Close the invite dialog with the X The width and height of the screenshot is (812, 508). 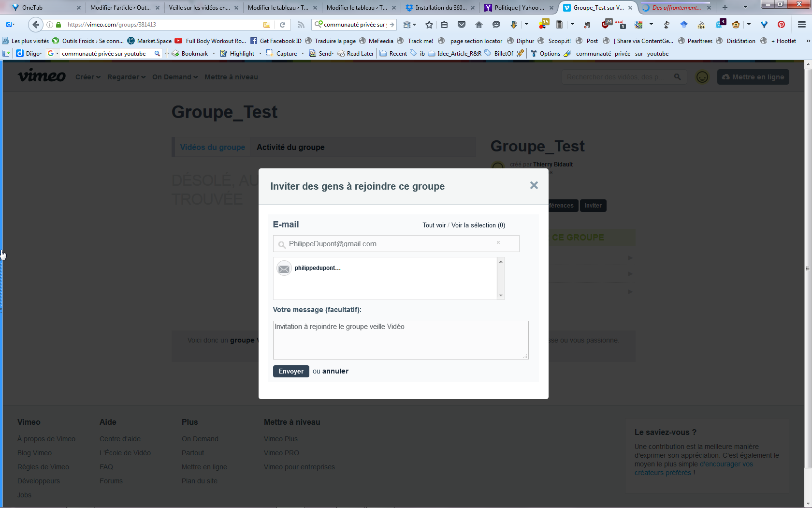[x=534, y=185]
